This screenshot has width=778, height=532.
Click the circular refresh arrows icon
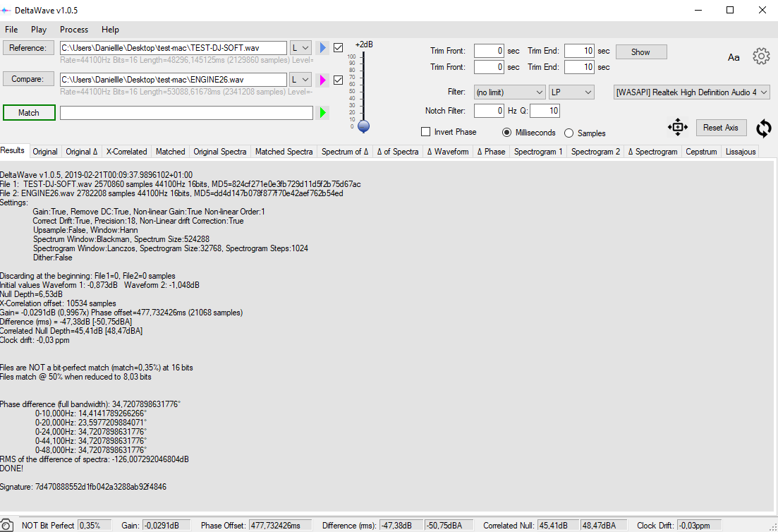[x=763, y=128]
